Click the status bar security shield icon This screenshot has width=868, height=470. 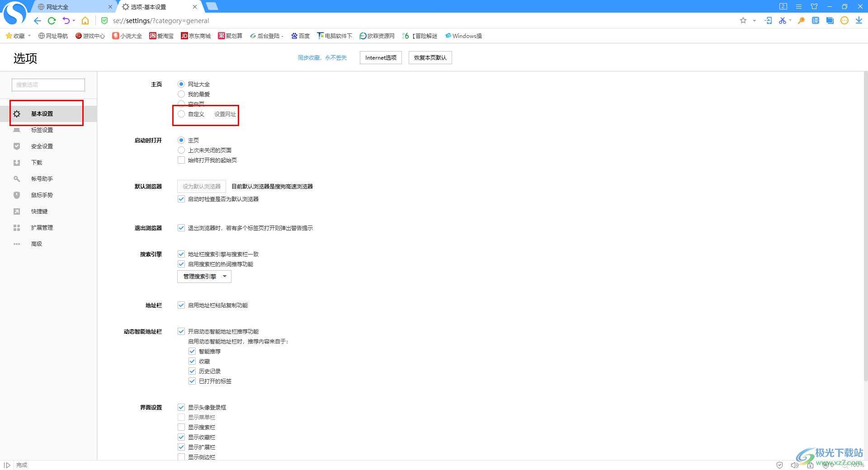(779, 465)
